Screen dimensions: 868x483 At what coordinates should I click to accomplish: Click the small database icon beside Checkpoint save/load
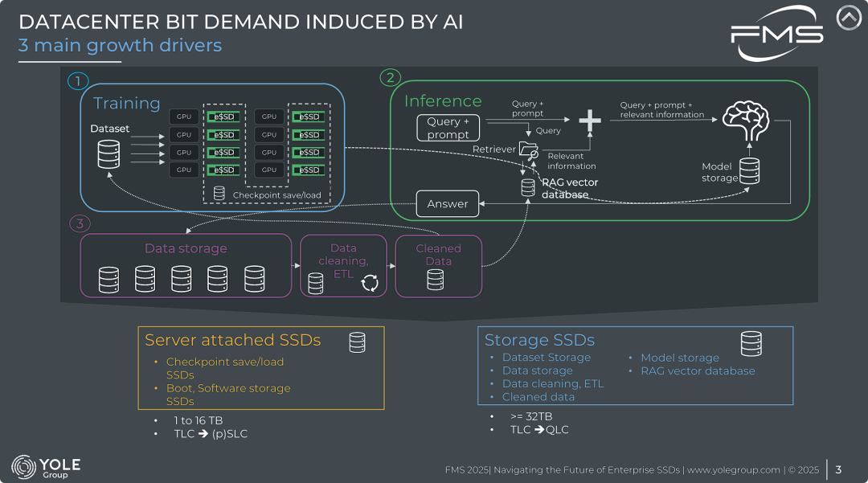click(219, 193)
